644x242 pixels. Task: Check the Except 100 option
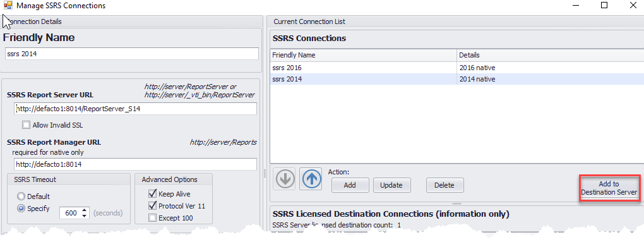(152, 218)
